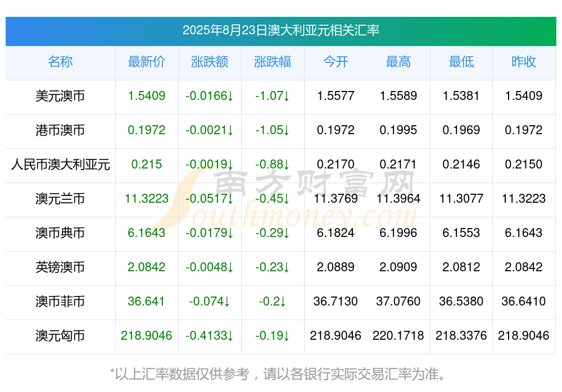Click the latest price 2.0842 in green
Screen dimensions: 562x392
147,267
